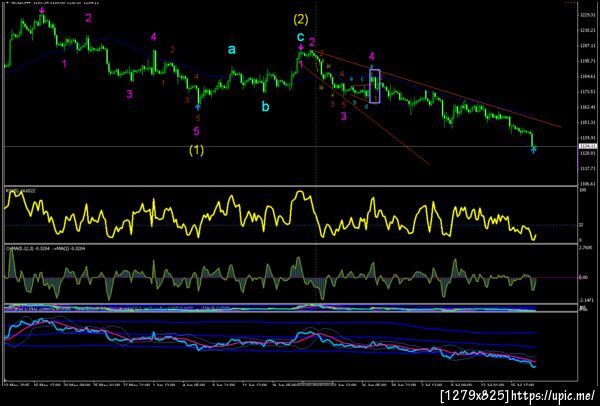Viewport: 600px width, 406px height.
Task: Click the OsMA indicator label in the third panel
Action: (45, 248)
